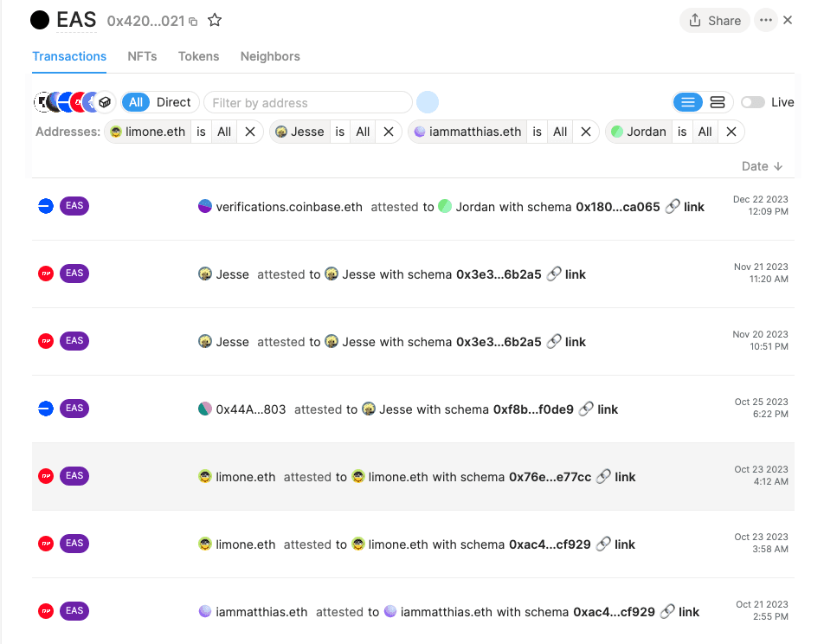Image resolution: width=824 pixels, height=644 pixels.
Task: Click the Optimism chain icon on the Nov 21 row
Action: click(46, 274)
